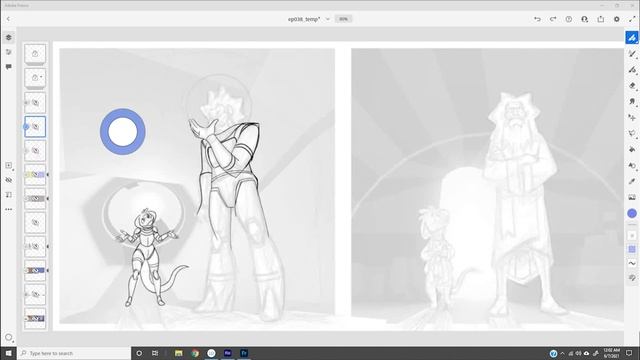640x360 pixels.
Task: Open the current blue color swatch
Action: point(632,213)
